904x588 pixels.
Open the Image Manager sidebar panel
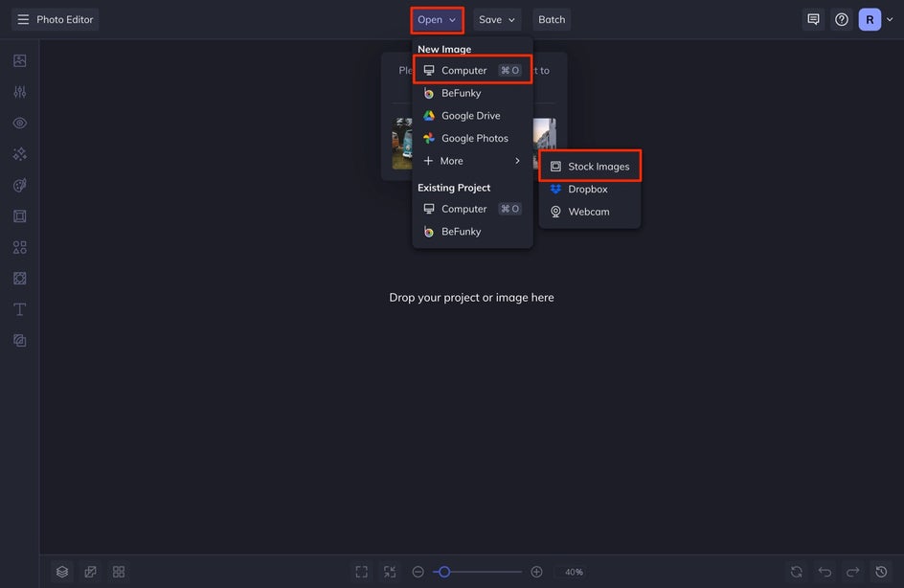pos(19,60)
